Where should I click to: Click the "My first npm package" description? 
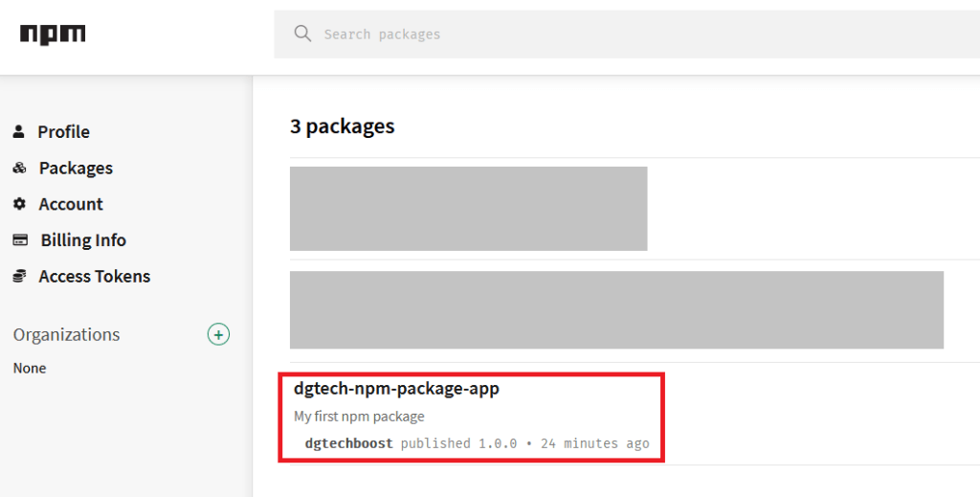(x=359, y=417)
